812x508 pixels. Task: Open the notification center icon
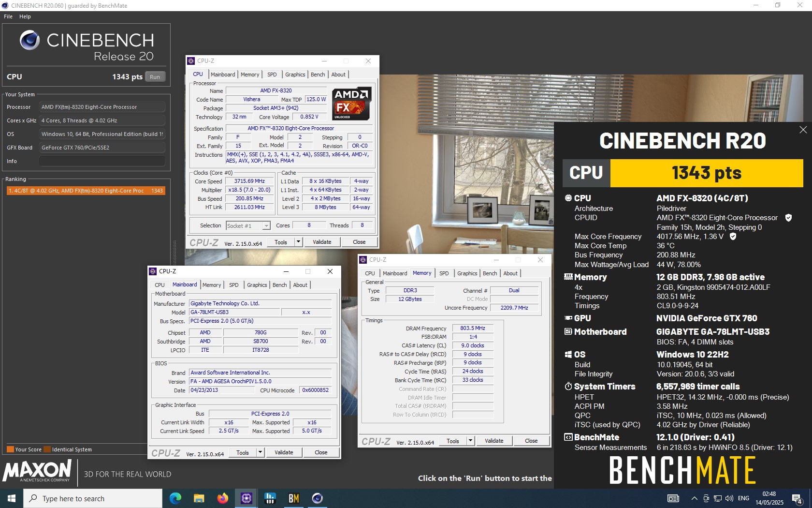coord(797,498)
